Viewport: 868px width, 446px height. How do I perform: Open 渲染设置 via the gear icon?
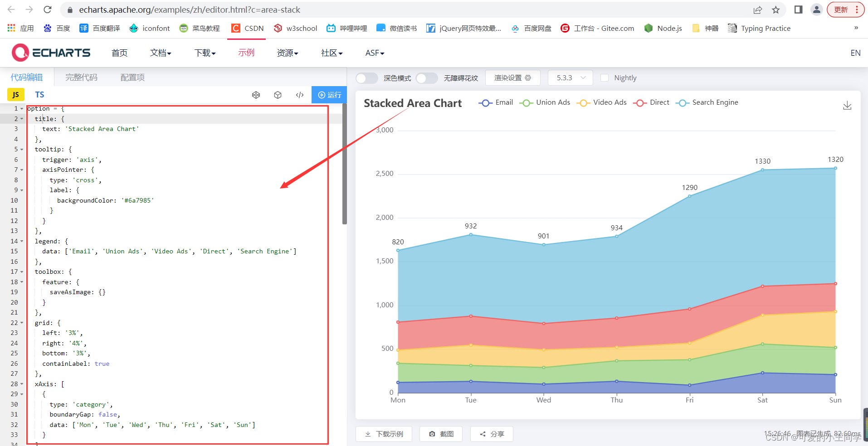coord(529,78)
